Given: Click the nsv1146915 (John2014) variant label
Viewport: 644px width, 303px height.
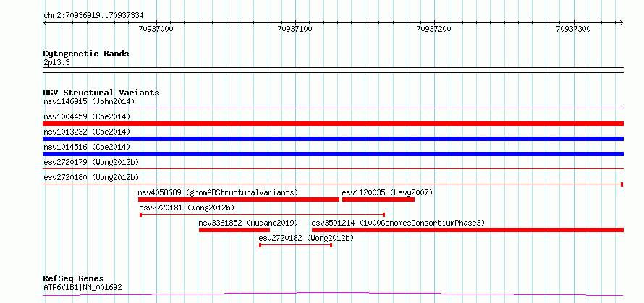Looking at the screenshot, I should pyautogui.click(x=89, y=101).
